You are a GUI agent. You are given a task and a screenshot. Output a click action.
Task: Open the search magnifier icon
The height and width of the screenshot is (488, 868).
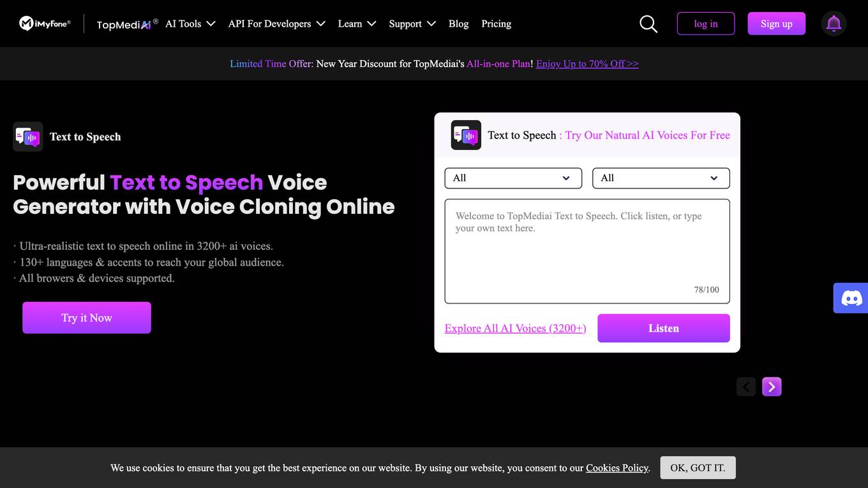[x=648, y=24]
